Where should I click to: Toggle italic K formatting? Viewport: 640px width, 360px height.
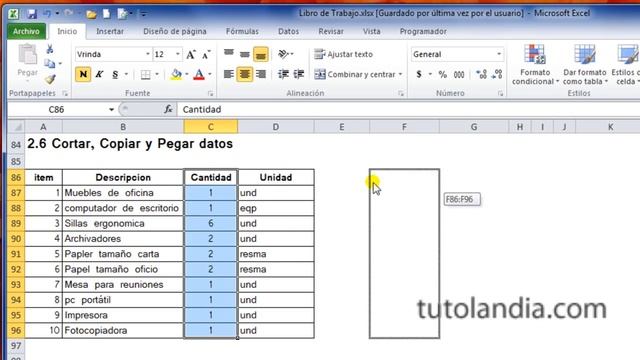click(99, 74)
